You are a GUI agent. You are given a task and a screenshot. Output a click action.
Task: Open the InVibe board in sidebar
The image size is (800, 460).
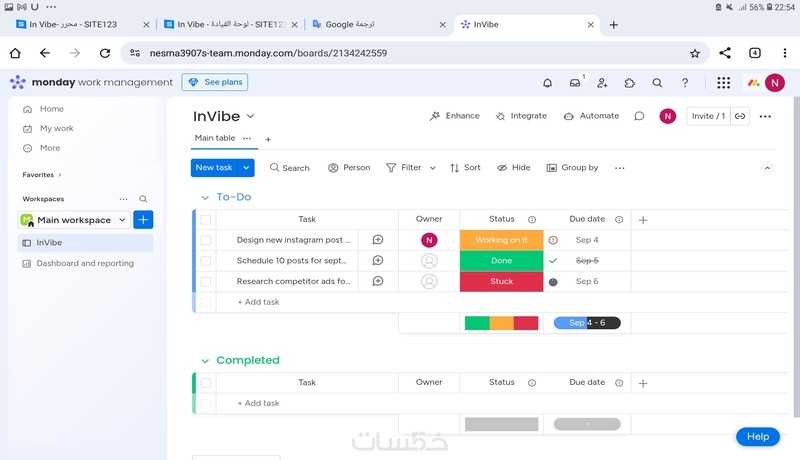click(x=85, y=243)
